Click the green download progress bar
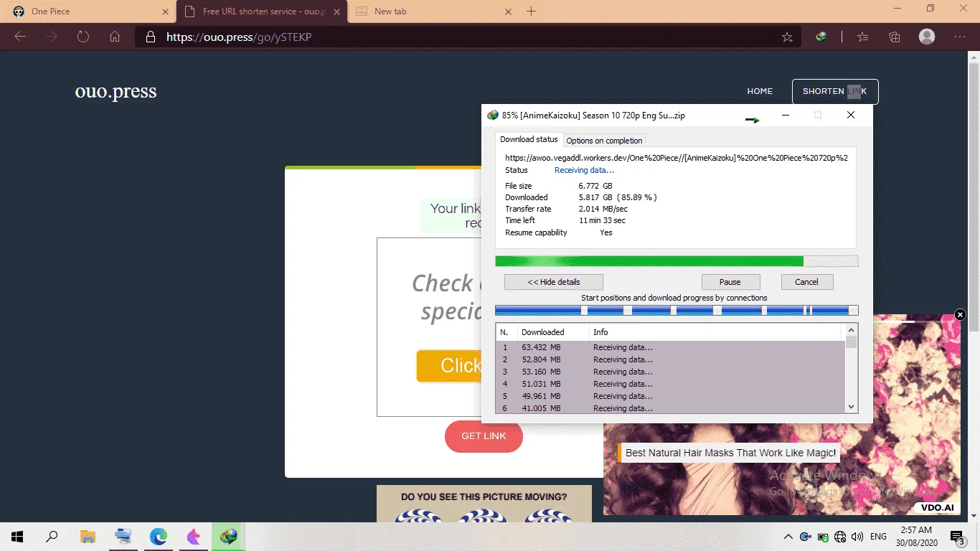The height and width of the screenshot is (551, 980). (x=677, y=261)
